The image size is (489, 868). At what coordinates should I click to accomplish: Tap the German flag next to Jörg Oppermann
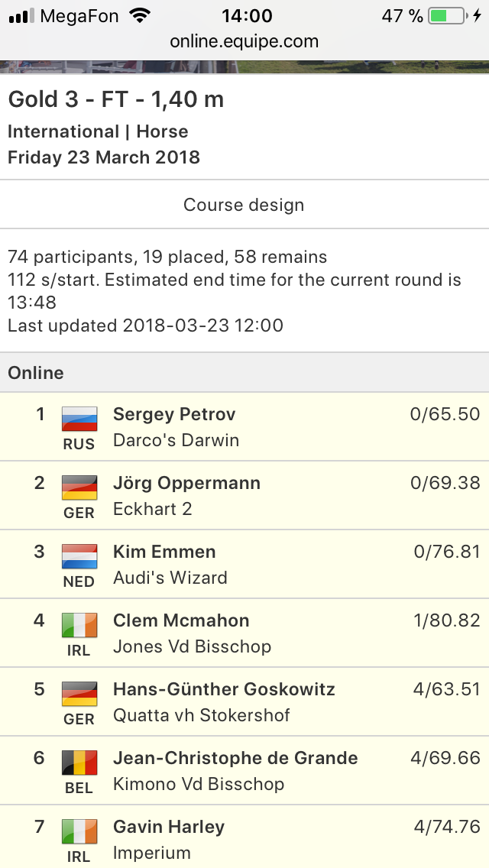(79, 487)
